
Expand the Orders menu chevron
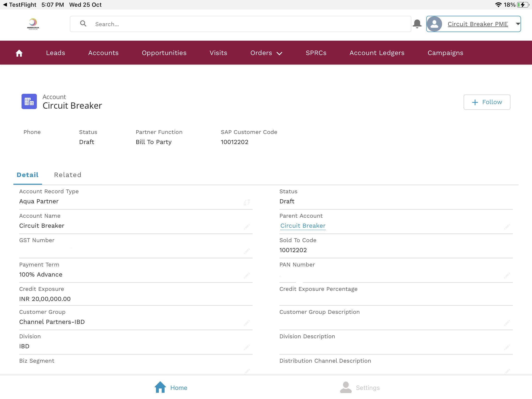(279, 53)
